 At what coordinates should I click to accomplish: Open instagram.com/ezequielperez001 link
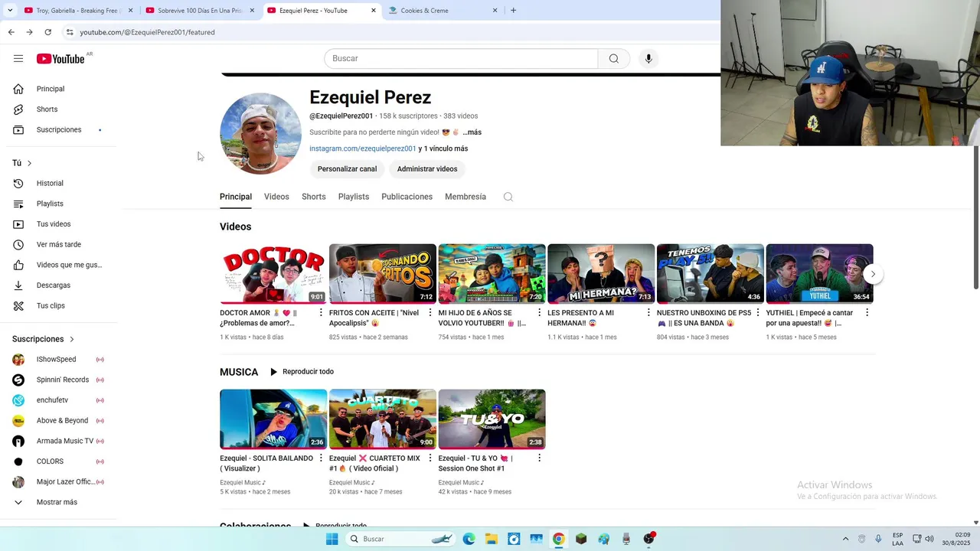(363, 148)
